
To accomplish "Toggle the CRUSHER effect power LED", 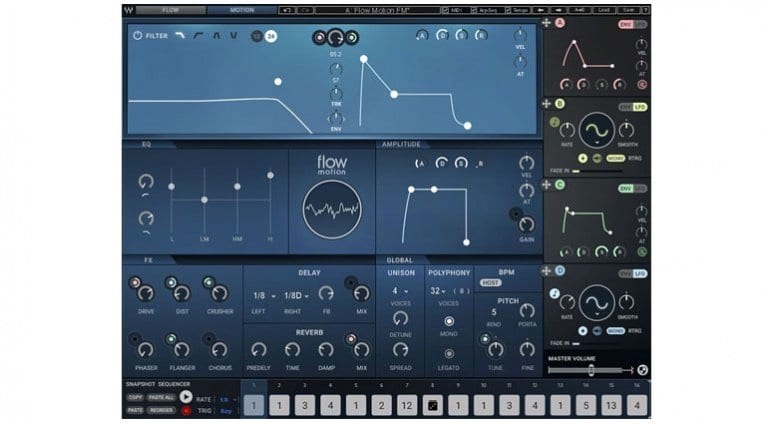I will pos(208,283).
